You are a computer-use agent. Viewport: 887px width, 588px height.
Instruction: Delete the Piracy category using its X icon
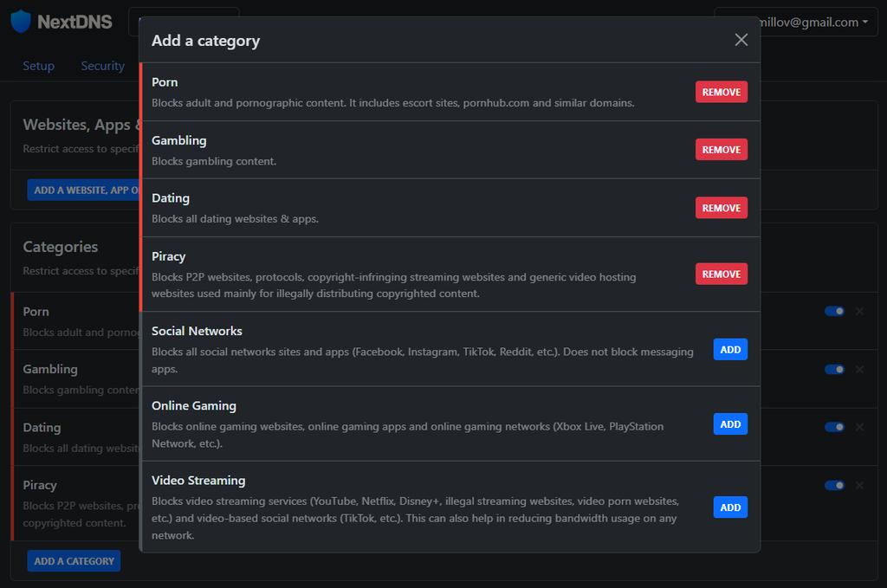pyautogui.click(x=860, y=485)
